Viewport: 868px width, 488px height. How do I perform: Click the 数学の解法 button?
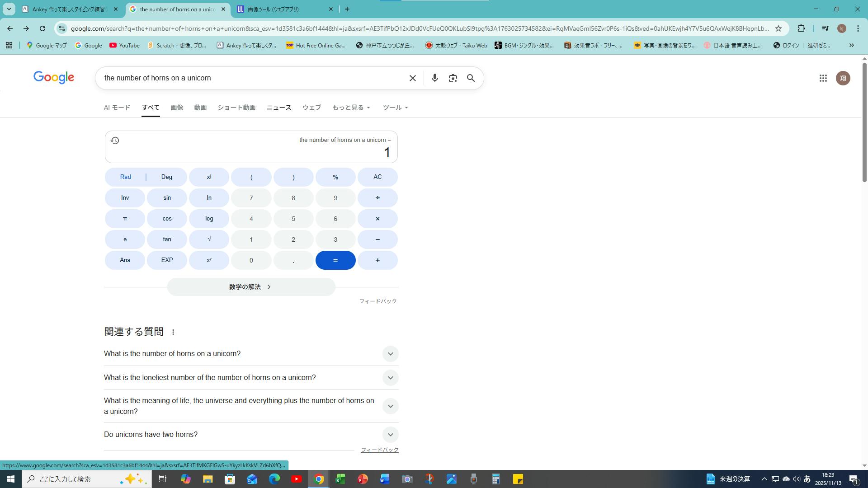251,287
